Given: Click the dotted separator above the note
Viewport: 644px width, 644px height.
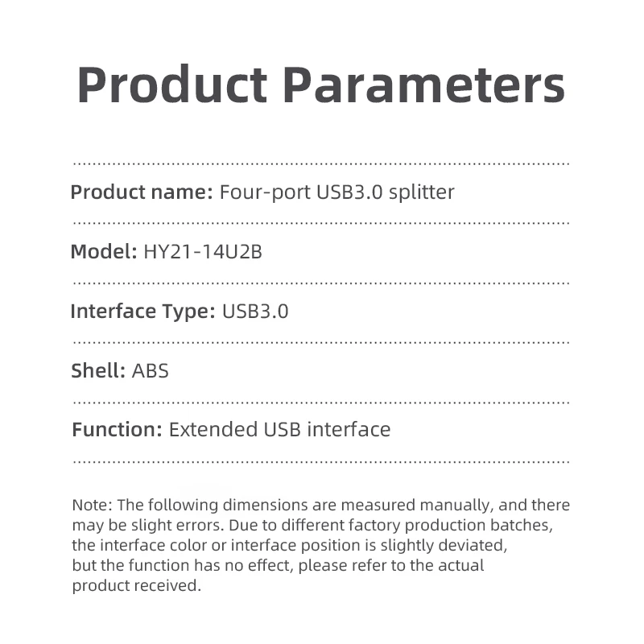Looking at the screenshot, I should (320, 462).
